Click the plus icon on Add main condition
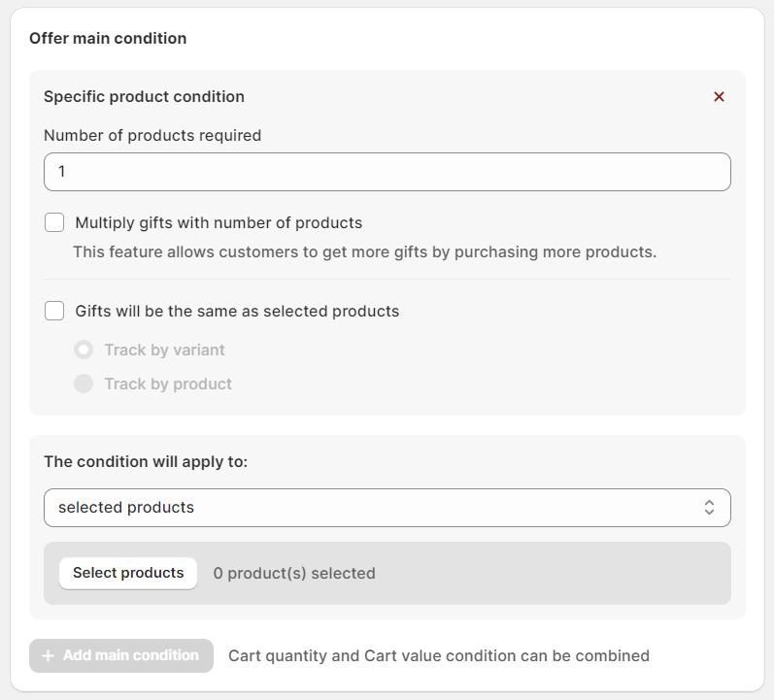Screen dimensions: 774x700 [x=48, y=656]
